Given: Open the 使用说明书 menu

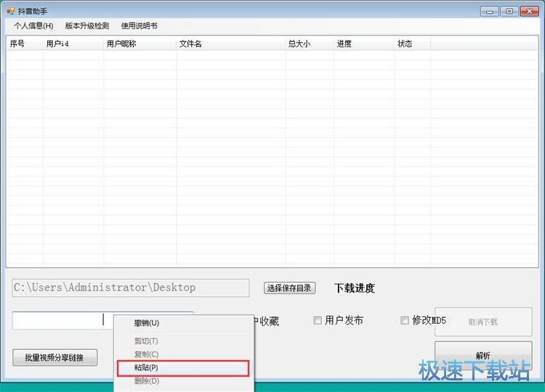Looking at the screenshot, I should point(139,25).
